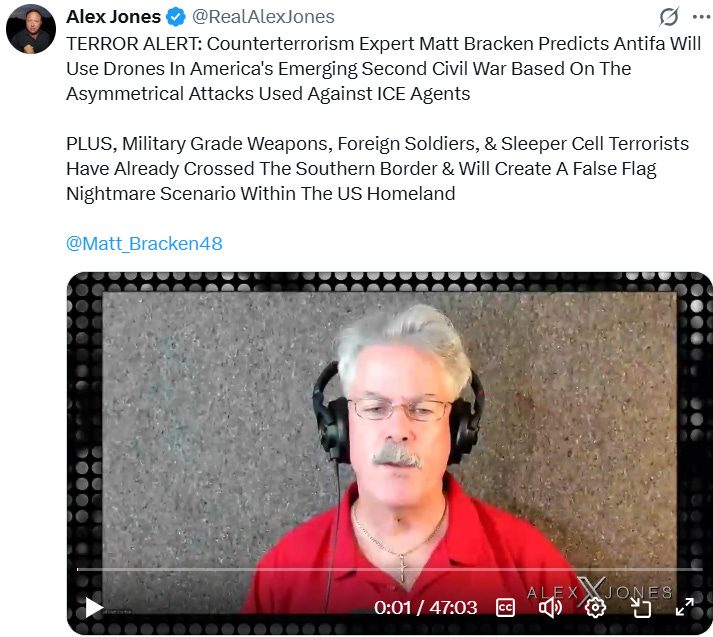The height and width of the screenshot is (637, 713).
Task: Open video settings gear menu
Action: 595,608
